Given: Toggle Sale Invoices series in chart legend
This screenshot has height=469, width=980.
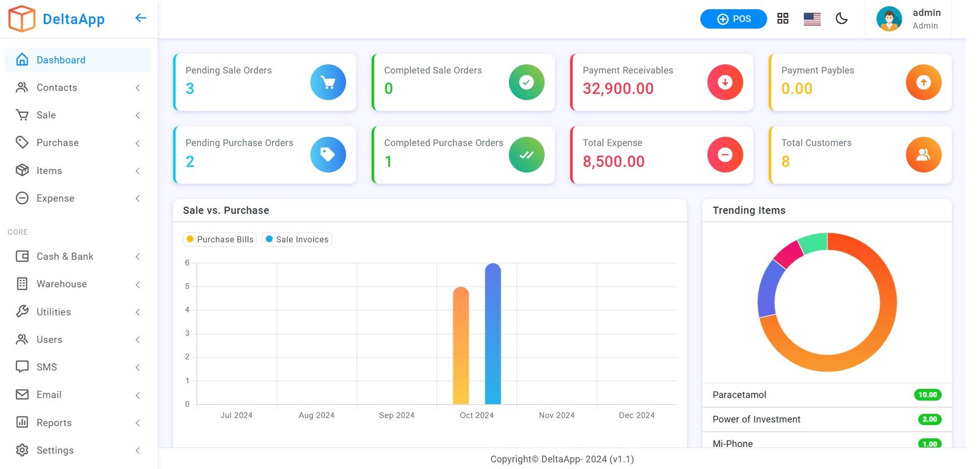Looking at the screenshot, I should (297, 239).
